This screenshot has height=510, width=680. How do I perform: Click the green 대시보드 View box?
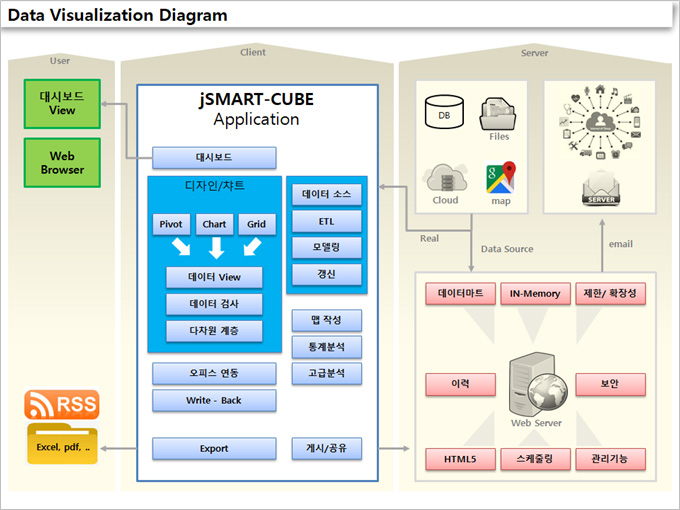[62, 104]
